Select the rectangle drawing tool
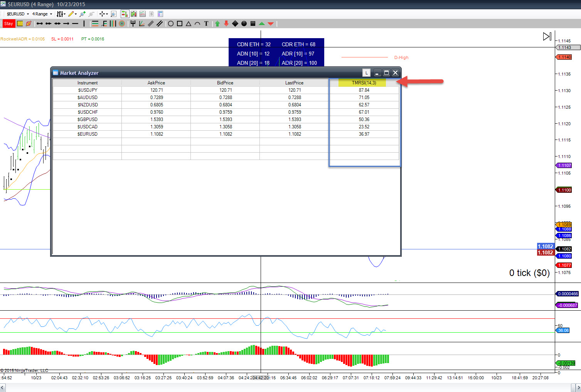581x392 pixels. pos(180,24)
